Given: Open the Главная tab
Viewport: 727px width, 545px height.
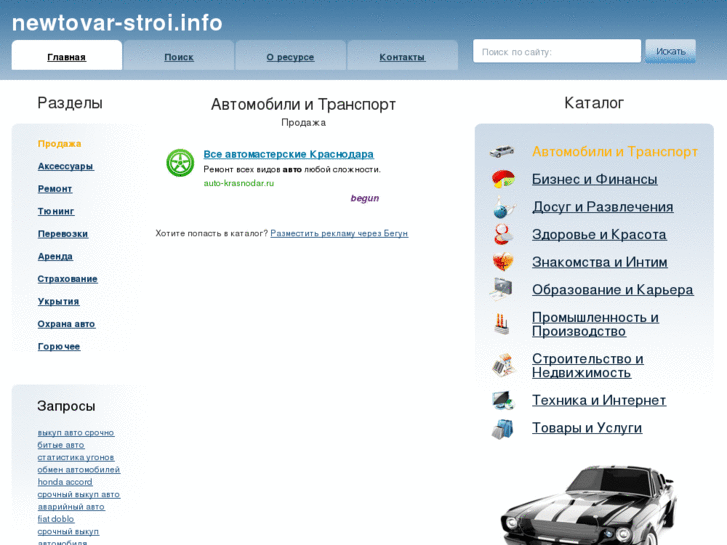Looking at the screenshot, I should 67,55.
